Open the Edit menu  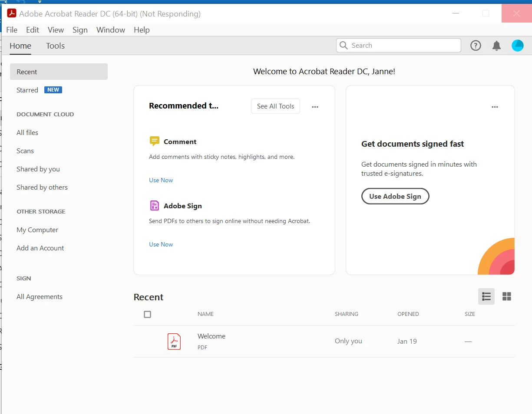click(33, 30)
